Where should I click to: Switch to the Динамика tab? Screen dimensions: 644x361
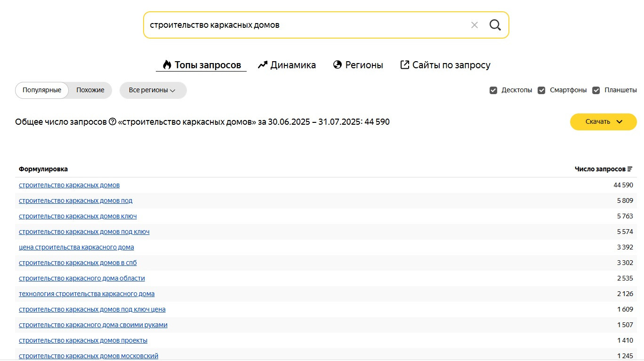287,65
